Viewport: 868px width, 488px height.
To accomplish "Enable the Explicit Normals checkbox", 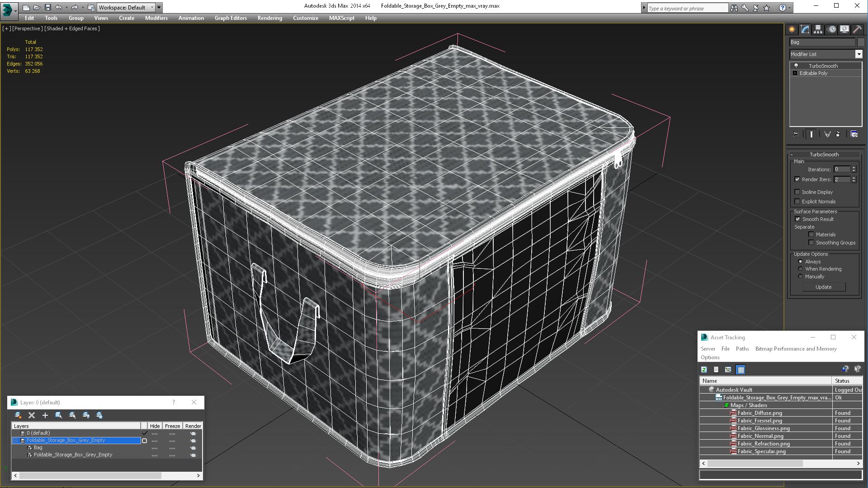I will (797, 202).
